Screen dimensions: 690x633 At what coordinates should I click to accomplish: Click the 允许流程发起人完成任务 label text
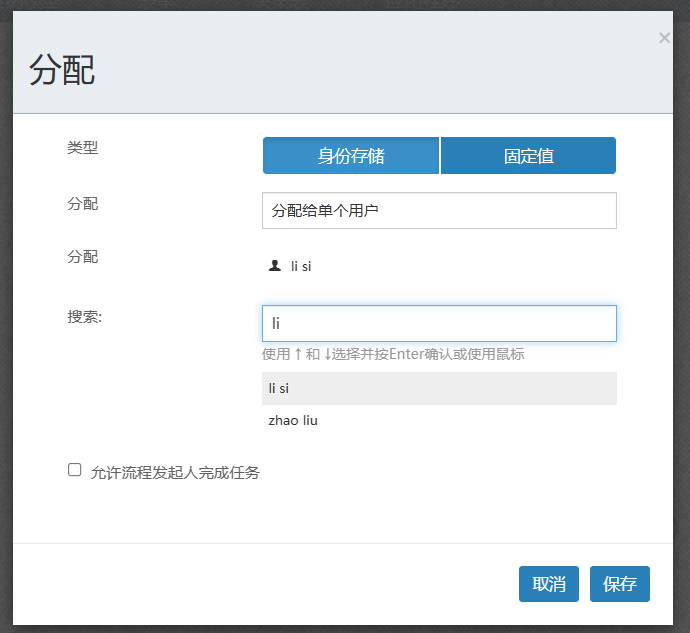coord(175,473)
